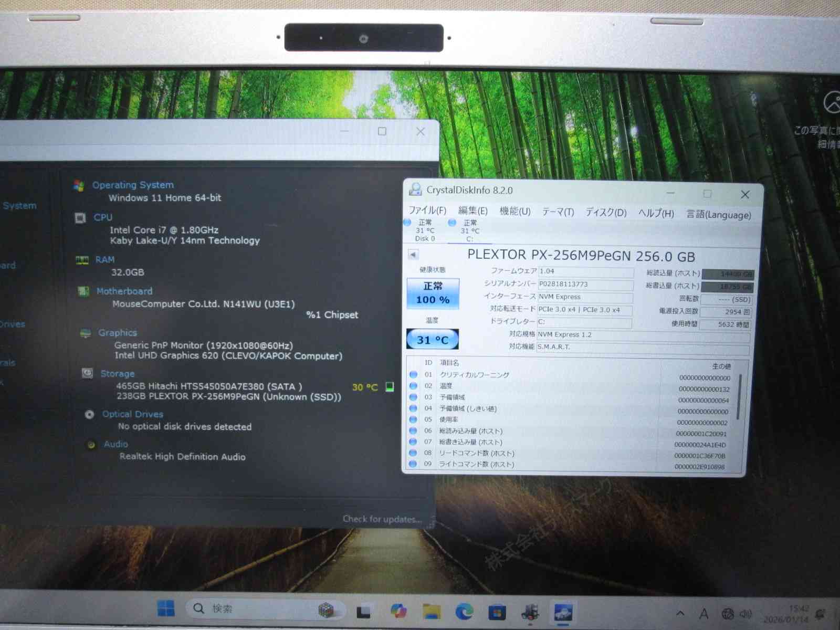840x630 pixels.
Task: Open File Explorer from the taskbar
Action: coord(432,612)
